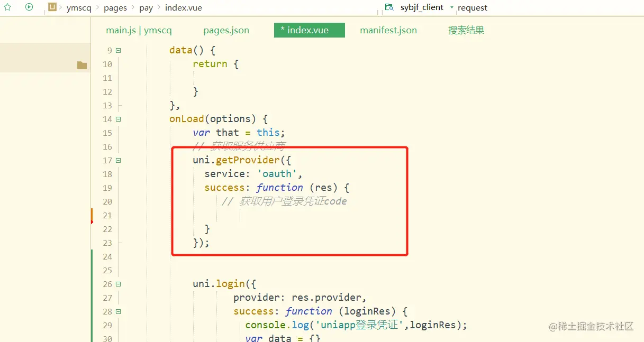Click line number 10 in the gutter

(107, 64)
